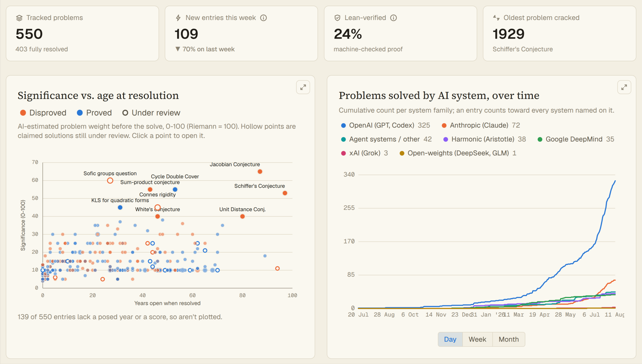
Task: Toggle Anthropic (Claude) series in legend
Action: [481, 125]
